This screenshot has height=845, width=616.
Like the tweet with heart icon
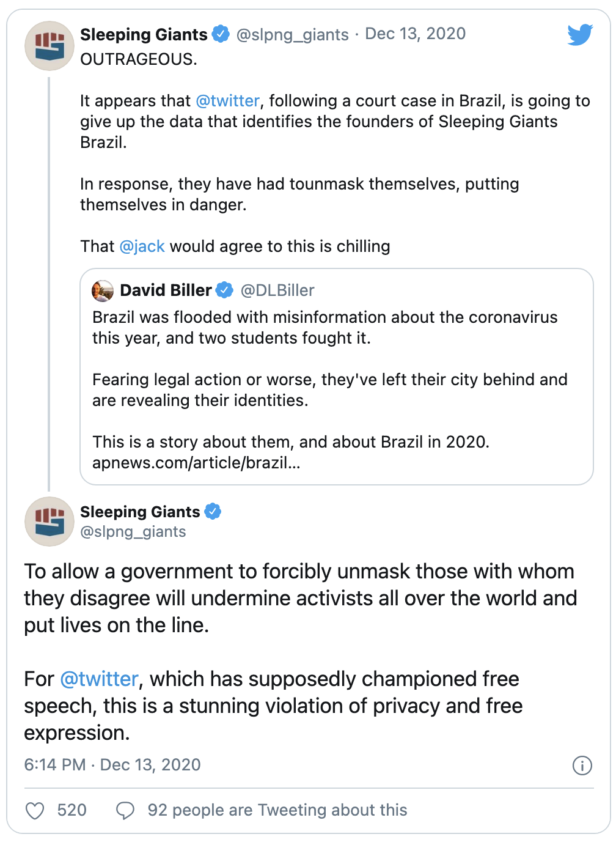coord(35,811)
